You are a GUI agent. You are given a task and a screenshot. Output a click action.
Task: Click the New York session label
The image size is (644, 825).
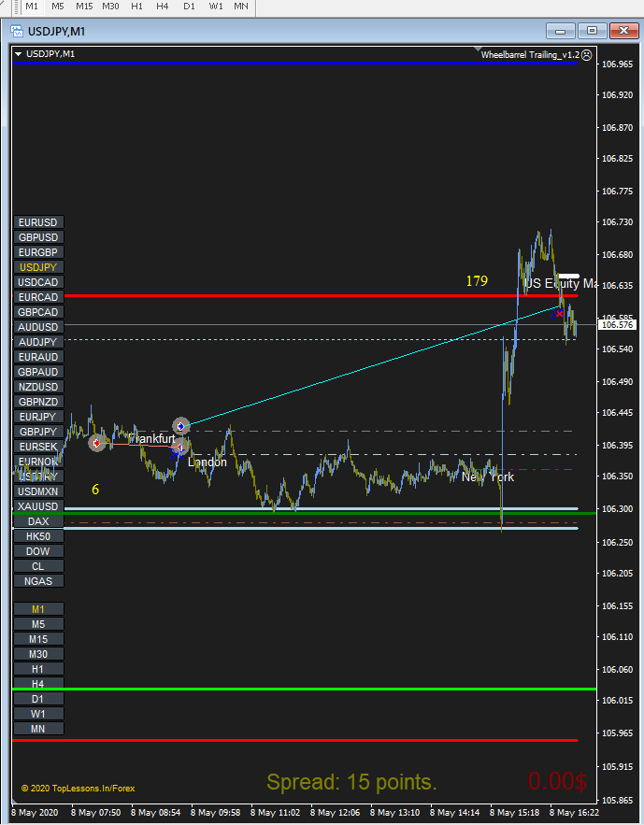(x=488, y=477)
